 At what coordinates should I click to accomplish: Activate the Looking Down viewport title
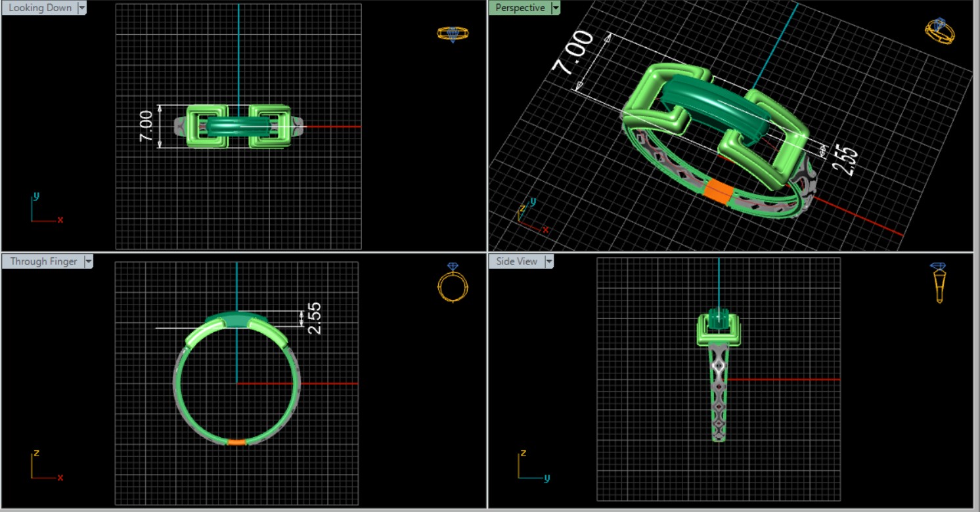click(39, 8)
